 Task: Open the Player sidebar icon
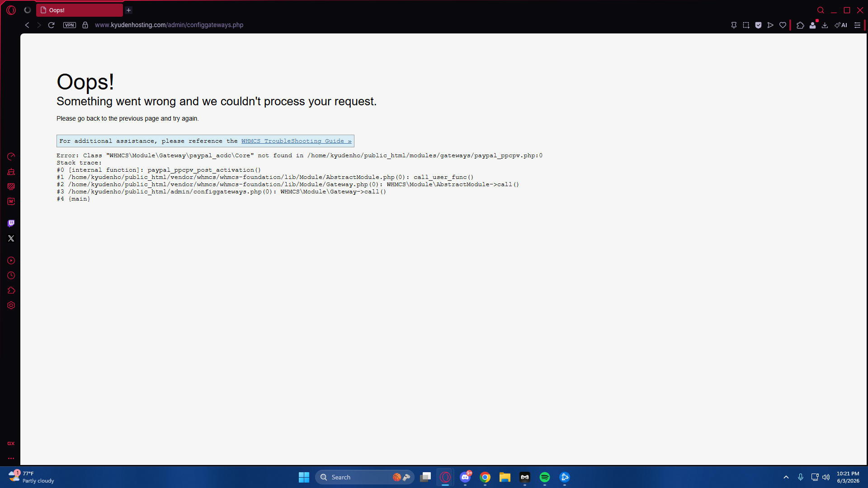[x=11, y=261]
